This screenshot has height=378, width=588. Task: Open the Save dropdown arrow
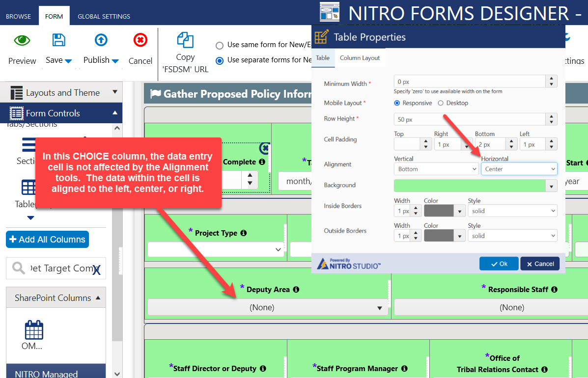click(68, 61)
